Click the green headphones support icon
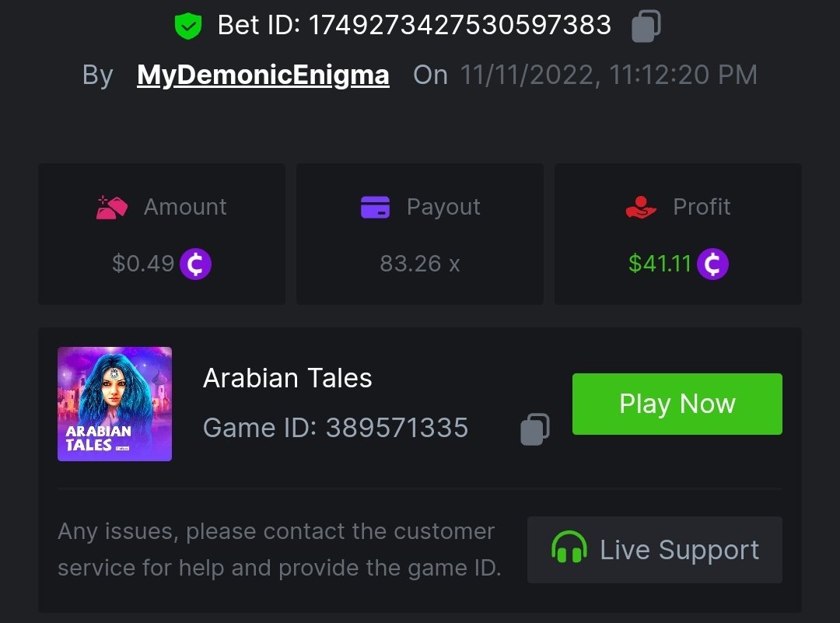840x623 pixels. pyautogui.click(x=569, y=549)
